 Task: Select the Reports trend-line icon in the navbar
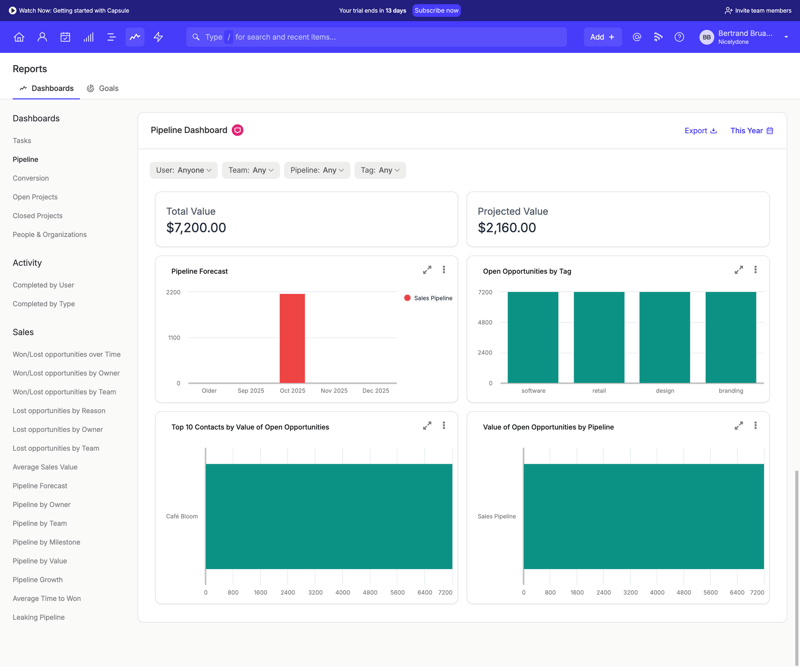pos(135,36)
